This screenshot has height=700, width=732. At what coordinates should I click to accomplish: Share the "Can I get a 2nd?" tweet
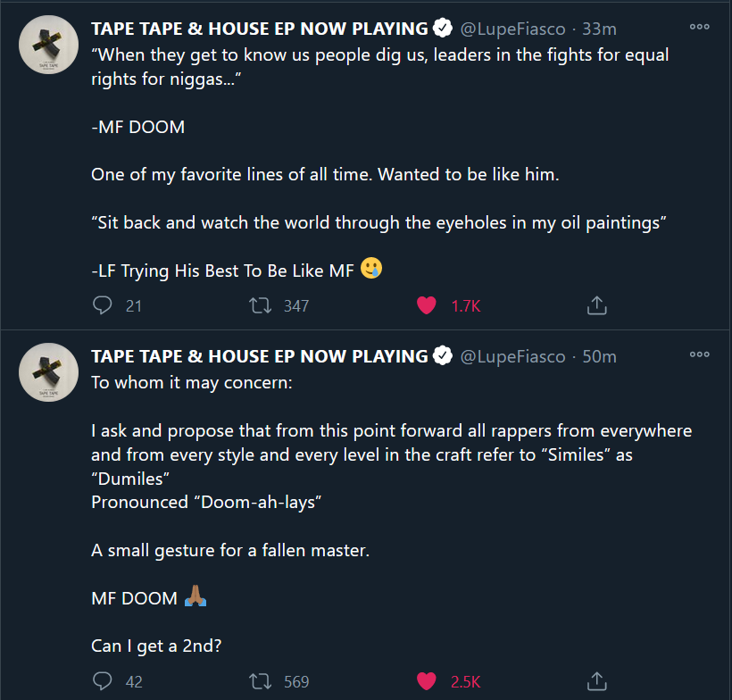pos(596,680)
